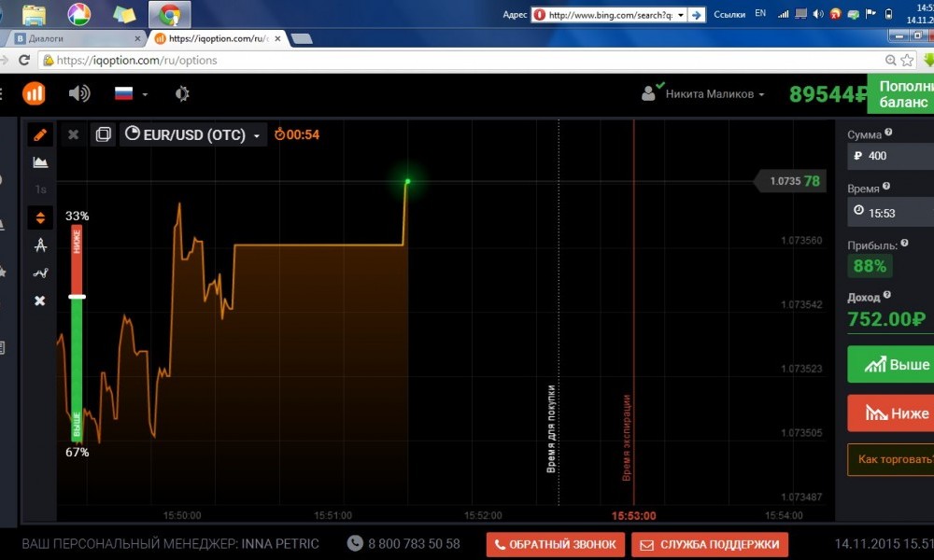Expand the EUR/USD (OTC) asset dropdown
This screenshot has height=560, width=934.
[x=193, y=134]
